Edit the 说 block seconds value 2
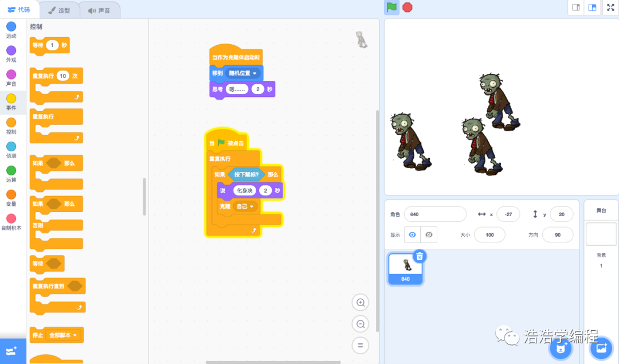The width and height of the screenshot is (619, 364). click(265, 191)
